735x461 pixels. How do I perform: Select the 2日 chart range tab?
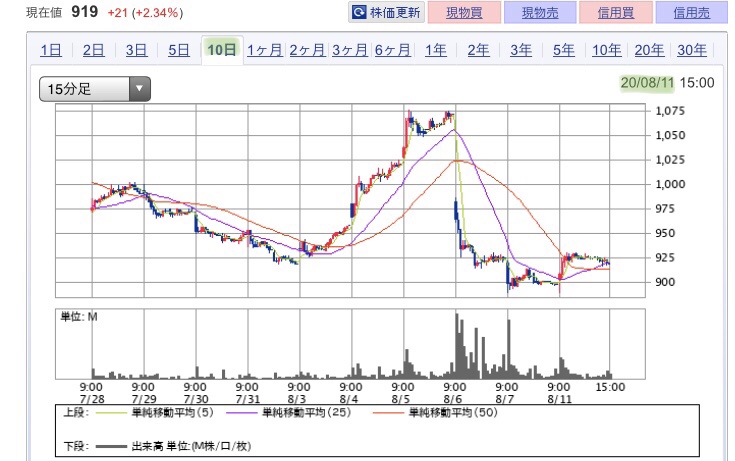(94, 50)
